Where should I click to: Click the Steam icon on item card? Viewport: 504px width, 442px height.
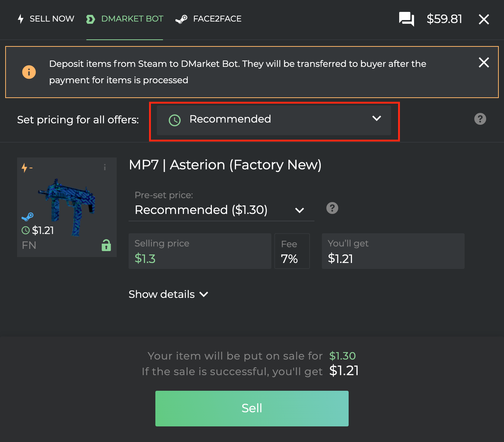pos(28,217)
